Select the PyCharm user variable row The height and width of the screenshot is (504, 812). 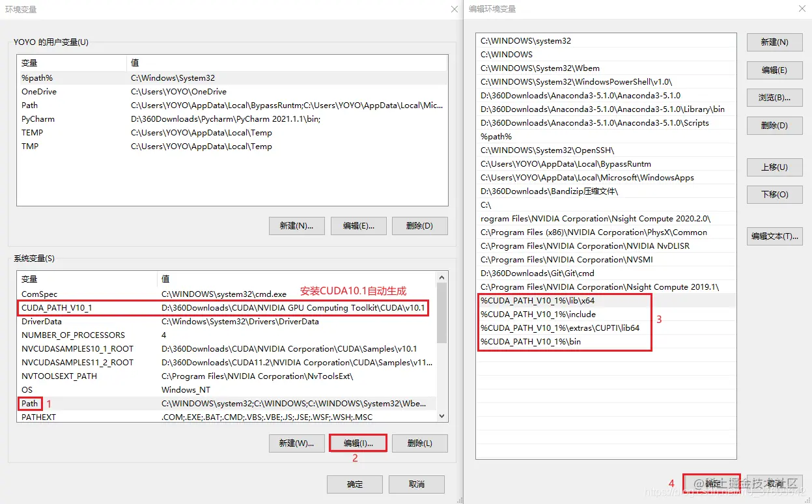coord(232,119)
